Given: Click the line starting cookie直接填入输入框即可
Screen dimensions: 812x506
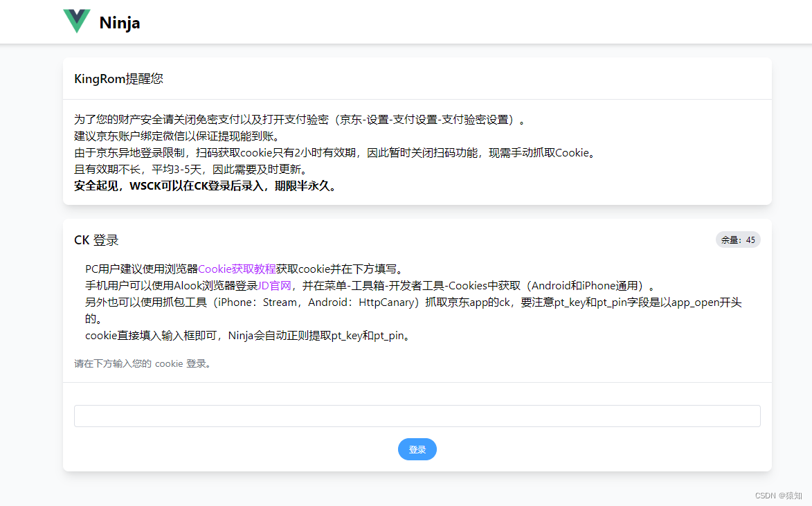Looking at the screenshot, I should click(249, 335).
